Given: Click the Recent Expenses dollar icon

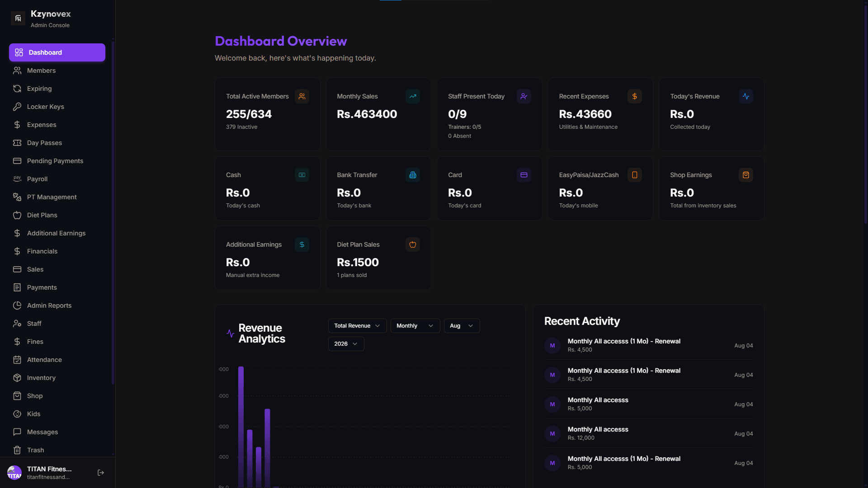Looking at the screenshot, I should pyautogui.click(x=635, y=96).
